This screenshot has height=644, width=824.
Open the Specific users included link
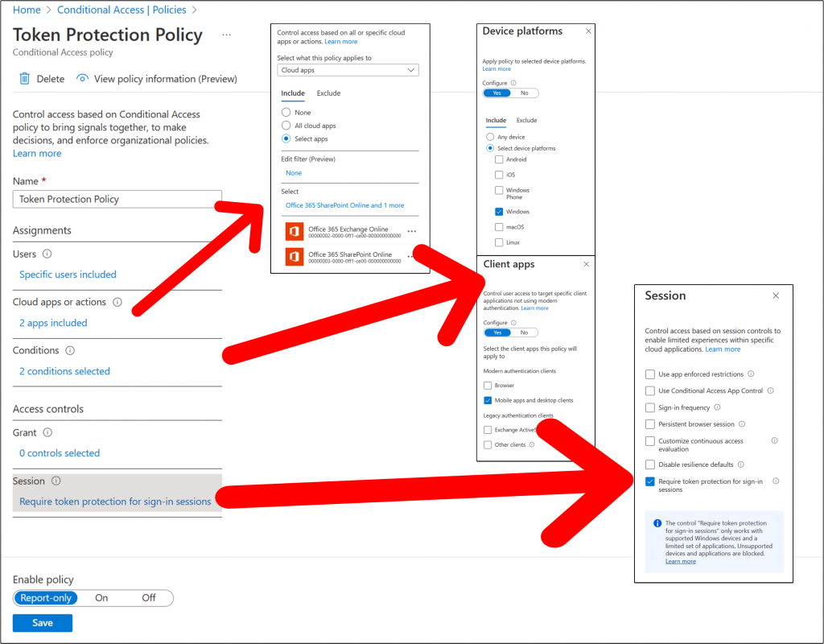[x=68, y=275]
